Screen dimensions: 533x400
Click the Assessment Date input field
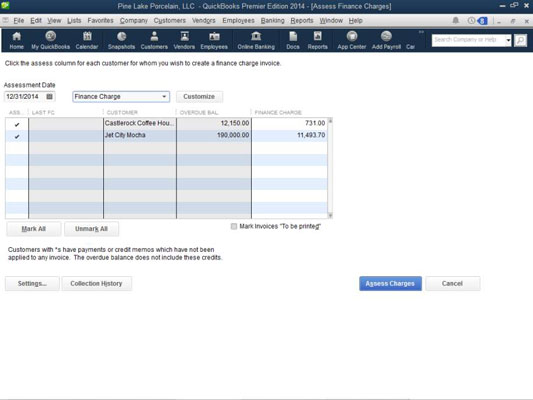(25, 97)
